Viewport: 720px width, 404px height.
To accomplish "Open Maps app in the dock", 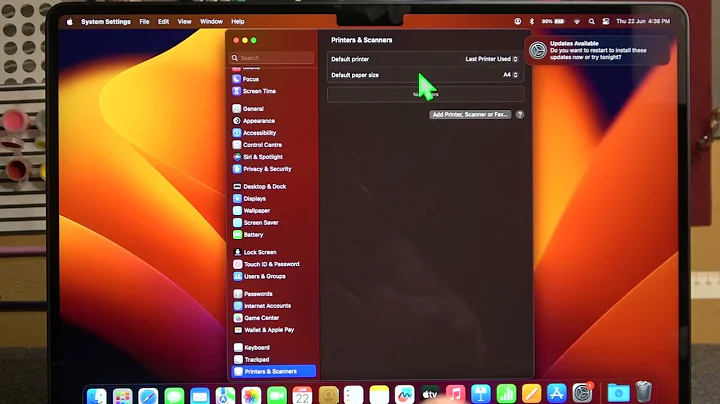I will tap(225, 395).
